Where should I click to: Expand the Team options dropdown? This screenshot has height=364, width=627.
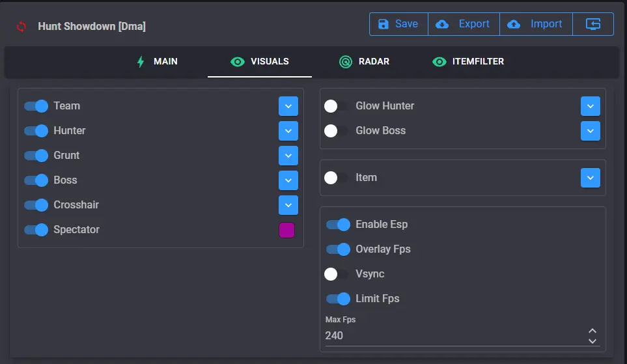coord(288,106)
